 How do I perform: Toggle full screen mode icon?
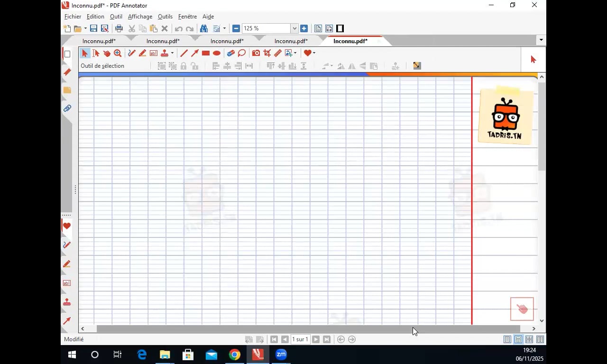(x=340, y=28)
